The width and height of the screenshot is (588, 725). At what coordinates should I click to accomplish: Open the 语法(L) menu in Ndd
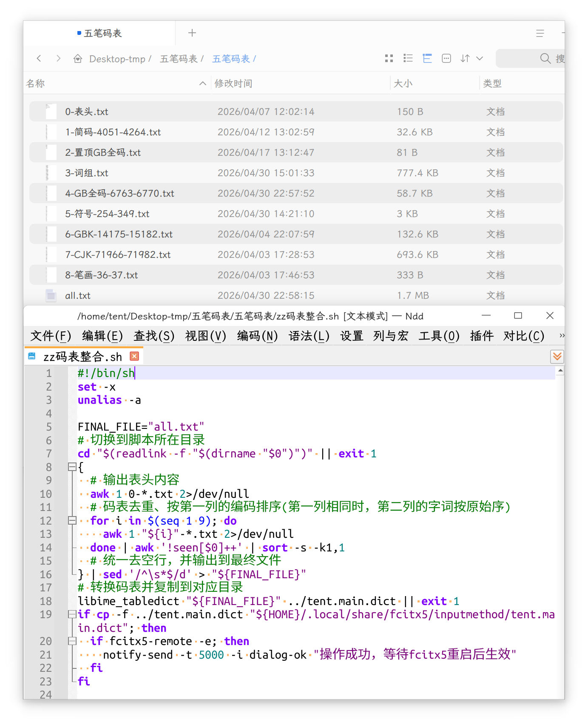click(309, 336)
